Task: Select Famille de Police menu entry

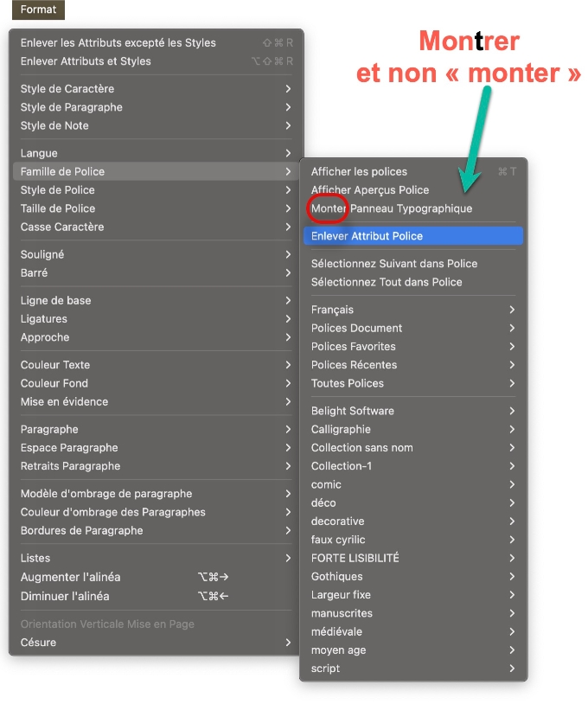Action: point(157,171)
